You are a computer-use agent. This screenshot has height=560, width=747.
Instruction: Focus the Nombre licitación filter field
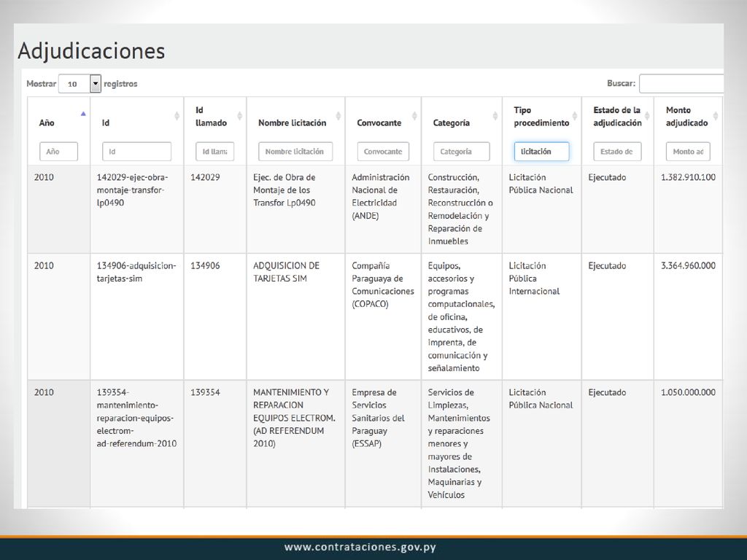click(295, 152)
